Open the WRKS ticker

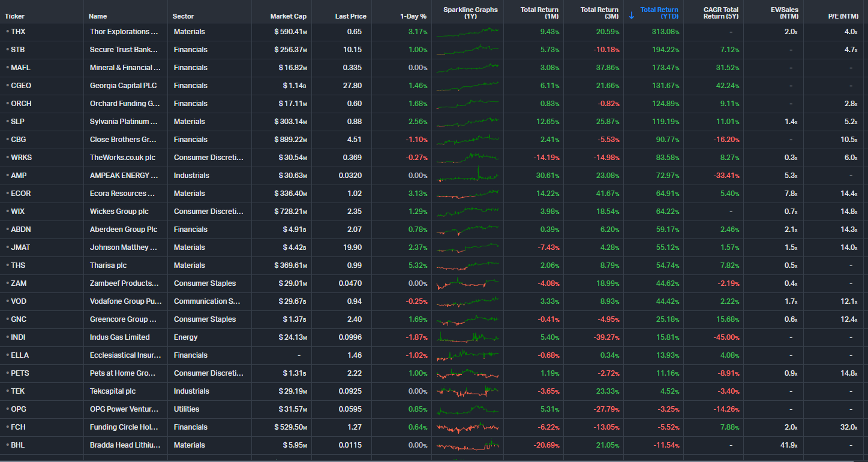[x=21, y=158]
